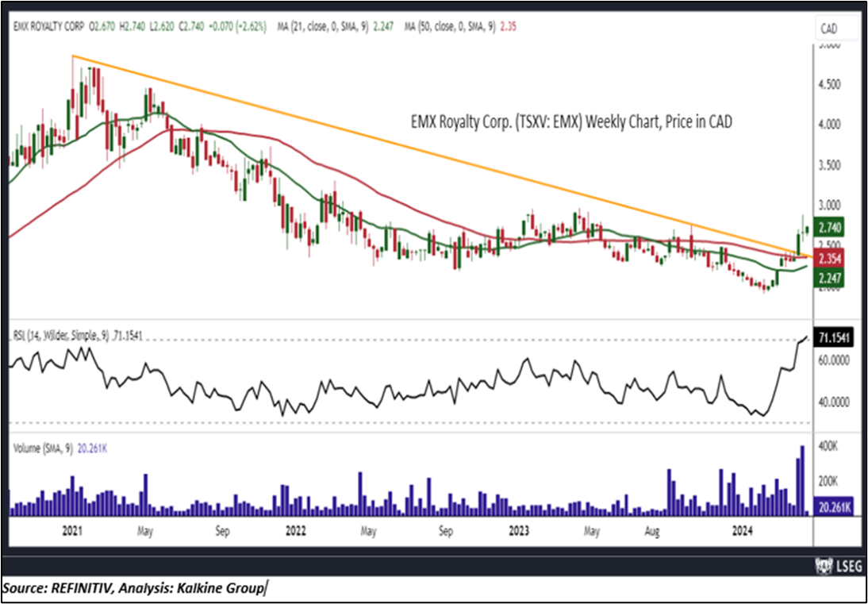Click the Volume (SMA, 9) indicator label
The height and width of the screenshot is (604, 868).
(x=60, y=448)
